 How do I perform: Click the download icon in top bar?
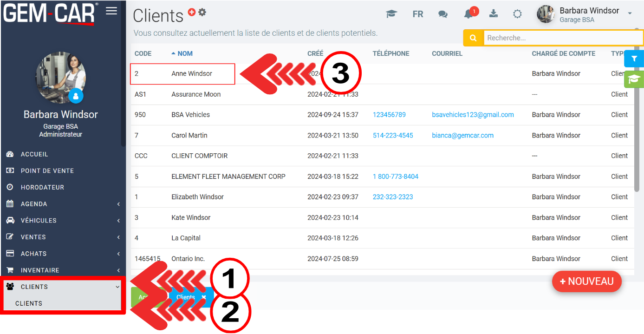[494, 14]
